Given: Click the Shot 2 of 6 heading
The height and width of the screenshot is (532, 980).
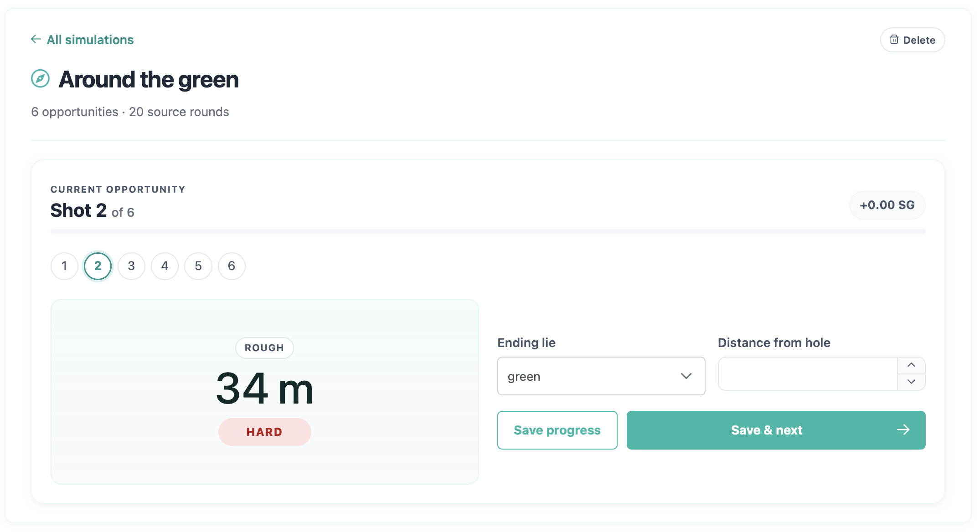Looking at the screenshot, I should pos(93,210).
